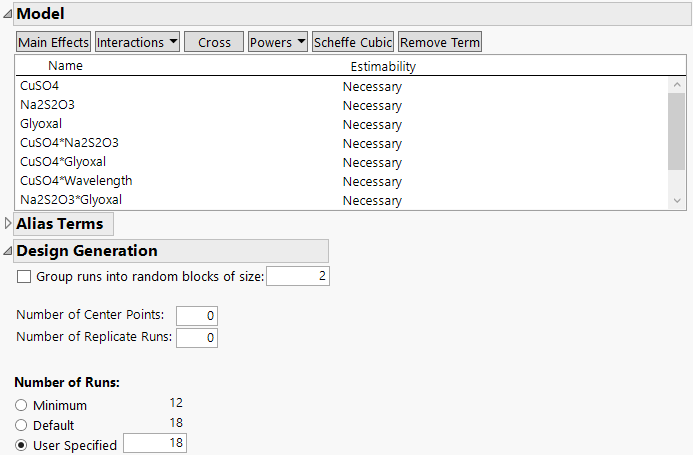Open the Powers dropdown menu
The image size is (693, 455).
point(277,42)
